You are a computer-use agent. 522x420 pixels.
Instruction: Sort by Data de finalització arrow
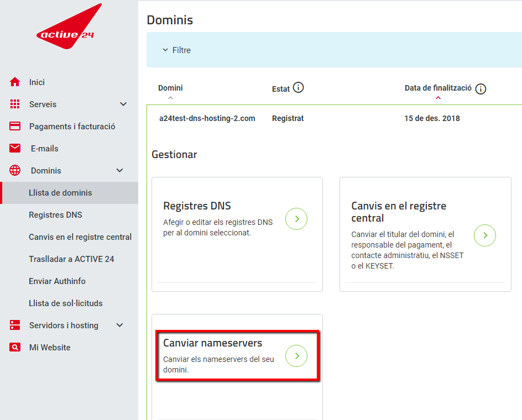tap(438, 98)
